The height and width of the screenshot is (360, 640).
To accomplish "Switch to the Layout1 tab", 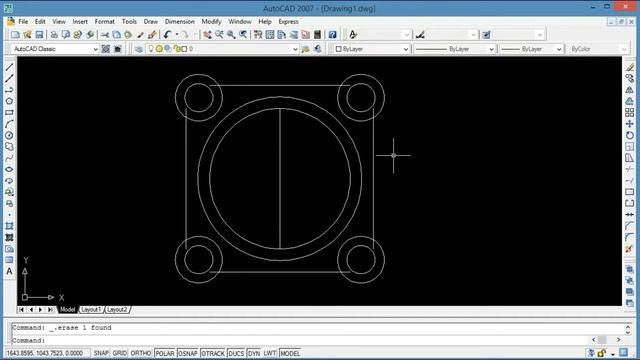I will coord(91,310).
